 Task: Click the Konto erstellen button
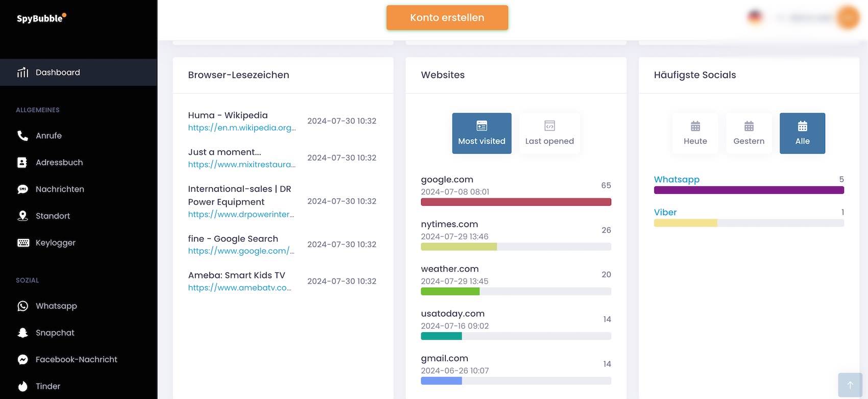click(x=447, y=17)
